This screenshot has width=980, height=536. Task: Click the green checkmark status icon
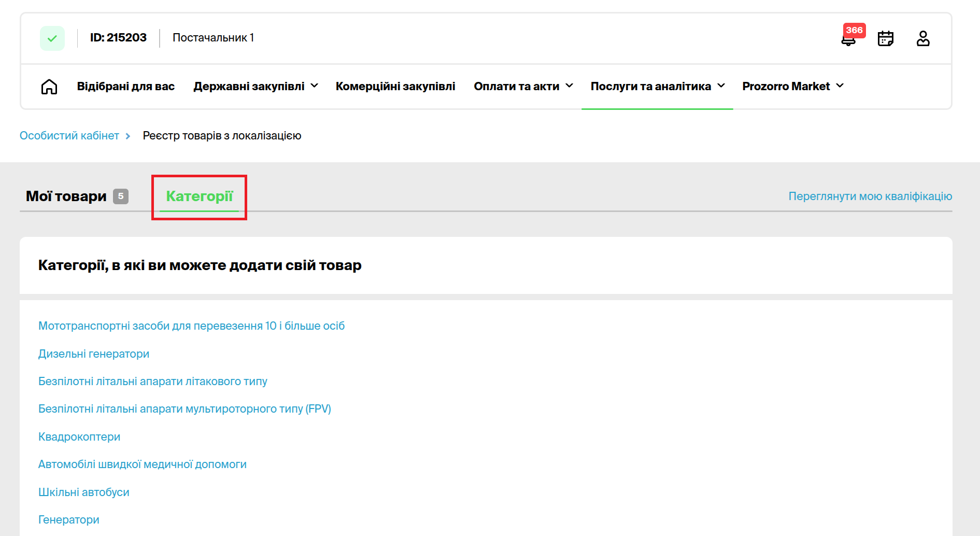[x=52, y=38]
